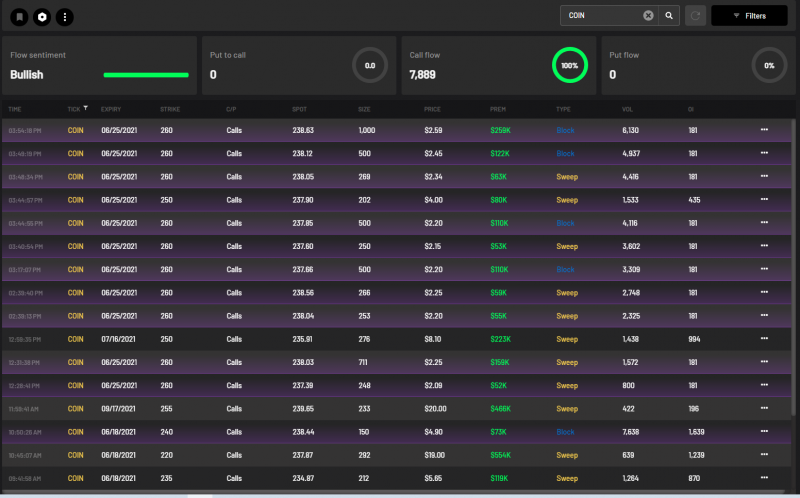The image size is (800, 498).
Task: Sort by the PREM column header
Action: click(x=497, y=109)
